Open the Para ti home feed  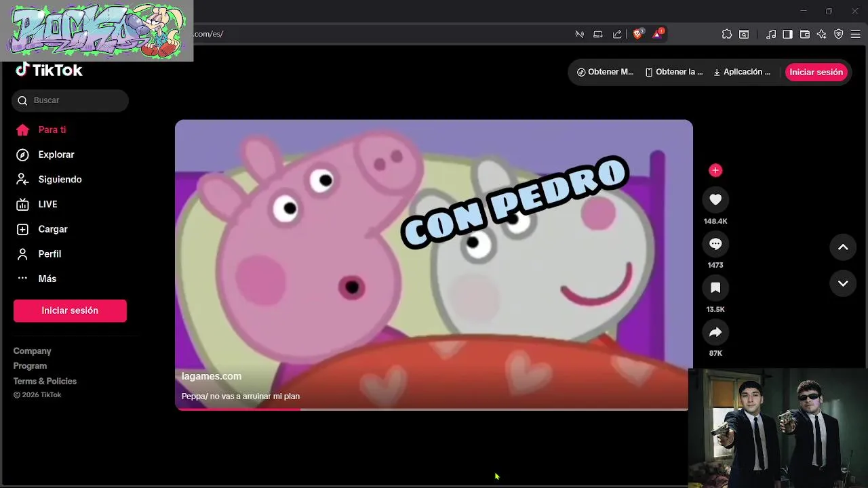pyautogui.click(x=41, y=129)
